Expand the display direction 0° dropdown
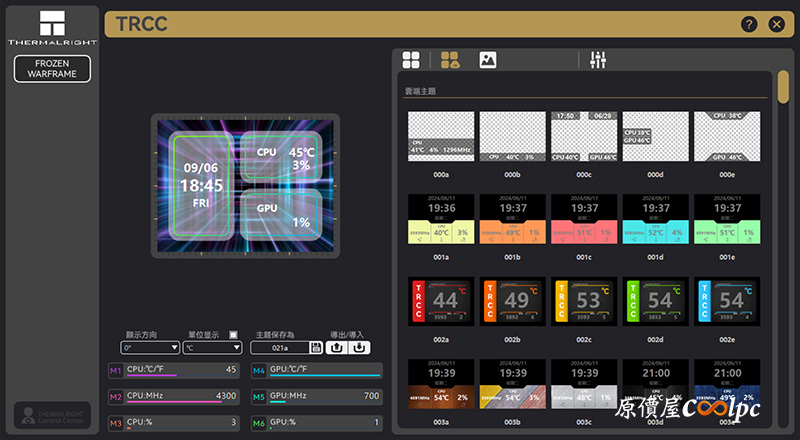This screenshot has height=440, width=800. (150, 348)
